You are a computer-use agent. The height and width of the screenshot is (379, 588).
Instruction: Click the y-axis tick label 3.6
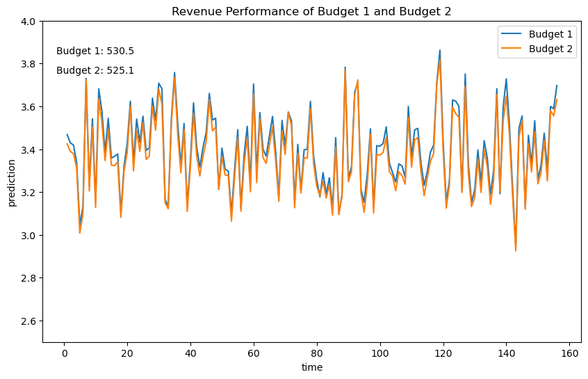tap(30, 107)
